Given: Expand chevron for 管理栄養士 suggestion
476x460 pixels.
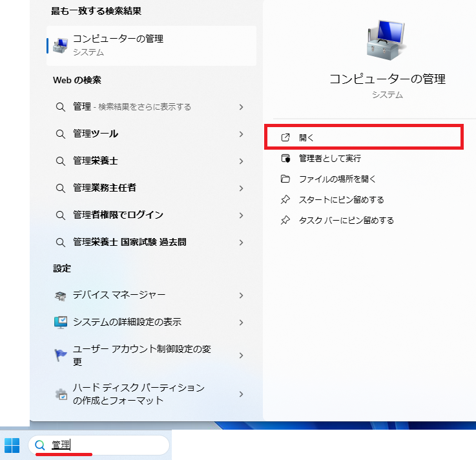Looking at the screenshot, I should click(x=242, y=161).
